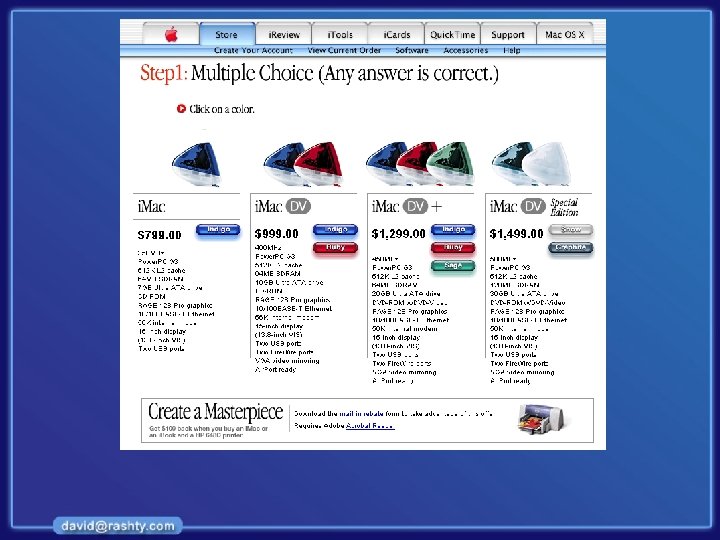Click the Special Edition label
Image resolution: width=720 pixels, height=540 pixels.
pos(564,207)
